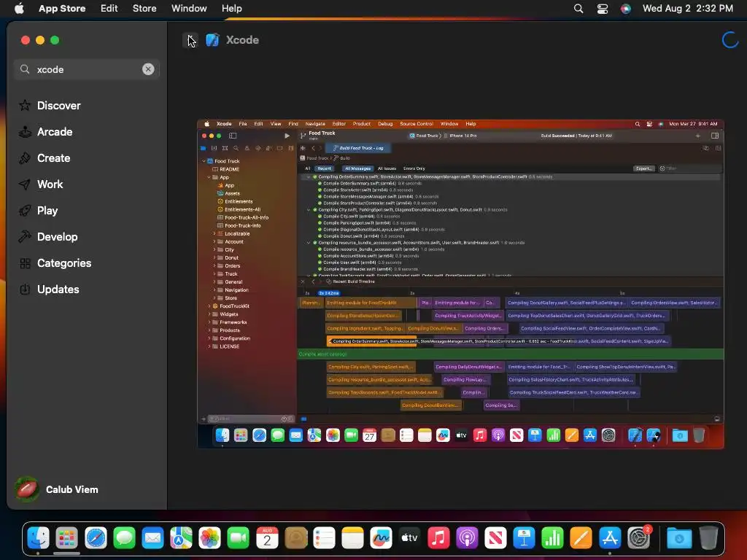This screenshot has width=747, height=560.
Task: Launch Safari from the Dock
Action: point(96,538)
